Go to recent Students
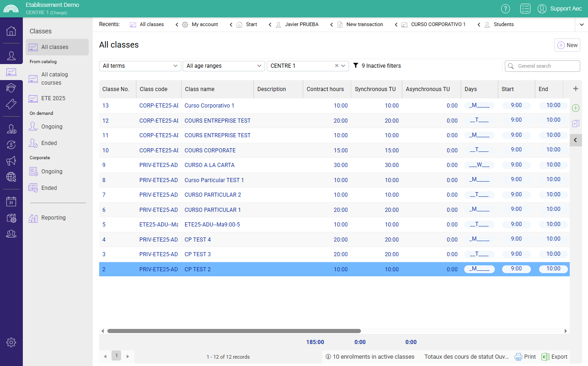 click(x=499, y=25)
